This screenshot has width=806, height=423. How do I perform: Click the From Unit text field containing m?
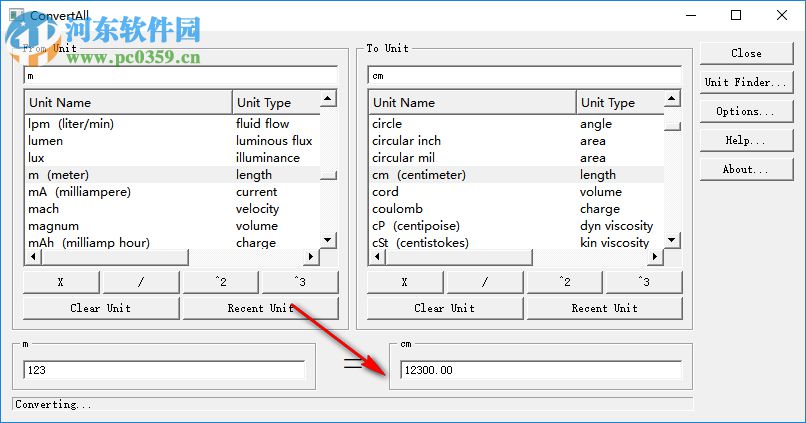[x=180, y=76]
